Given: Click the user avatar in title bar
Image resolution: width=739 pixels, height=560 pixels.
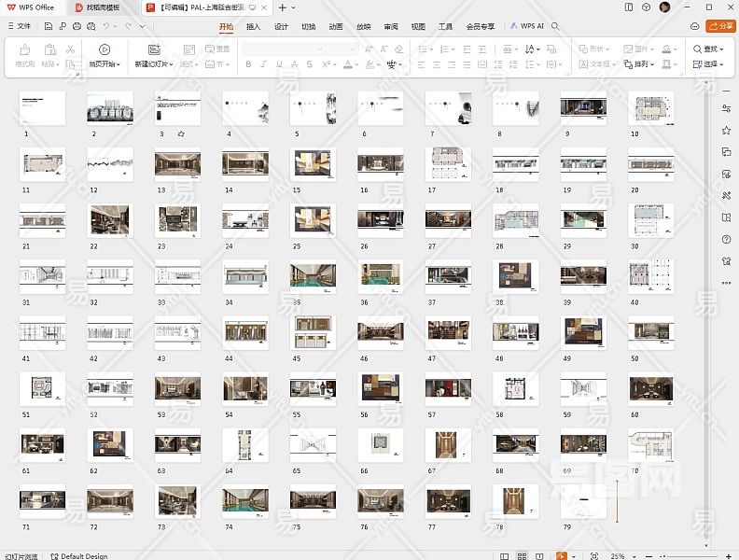Looking at the screenshot, I should point(664,7).
